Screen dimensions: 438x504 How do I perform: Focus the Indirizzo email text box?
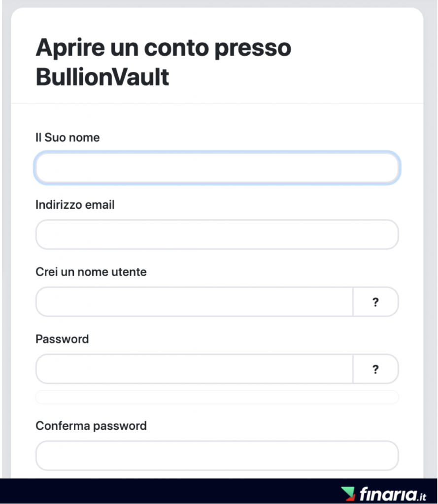217,235
